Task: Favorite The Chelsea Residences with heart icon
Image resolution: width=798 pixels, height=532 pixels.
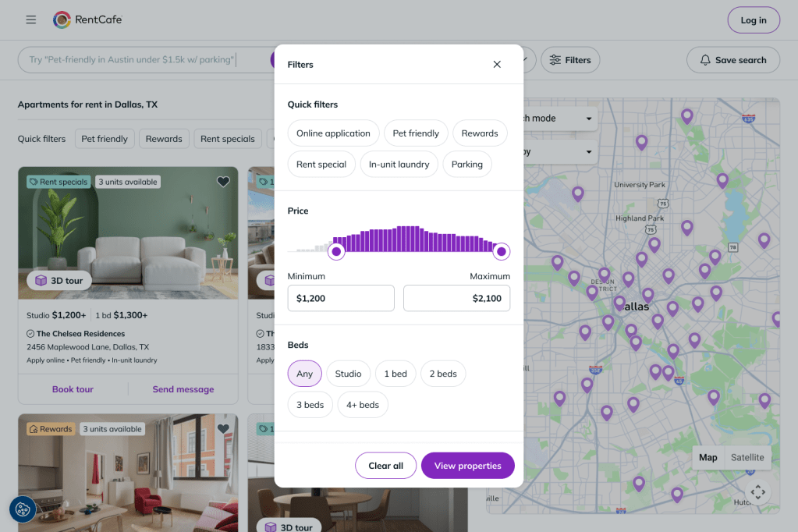Action: tap(223, 182)
